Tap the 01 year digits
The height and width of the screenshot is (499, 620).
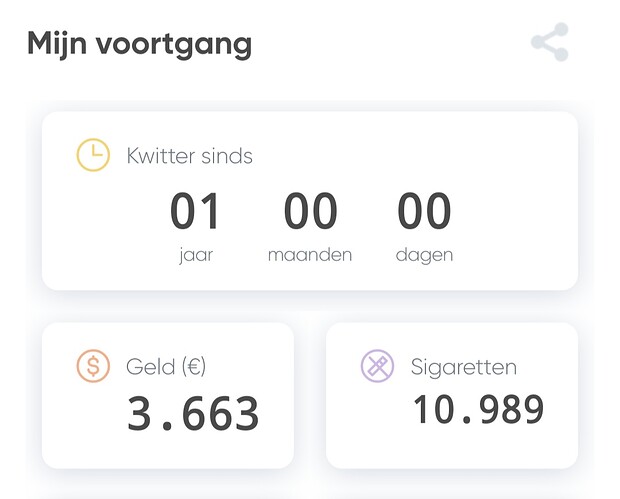pyautogui.click(x=195, y=210)
